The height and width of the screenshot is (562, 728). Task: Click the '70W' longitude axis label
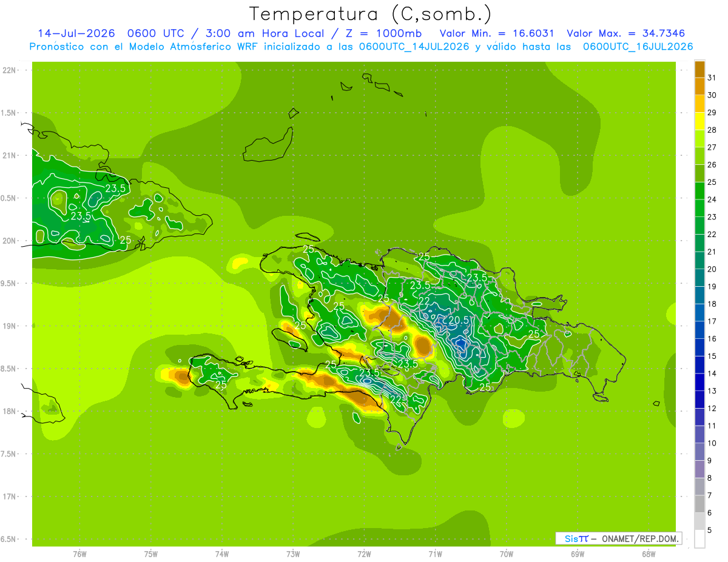(x=507, y=554)
